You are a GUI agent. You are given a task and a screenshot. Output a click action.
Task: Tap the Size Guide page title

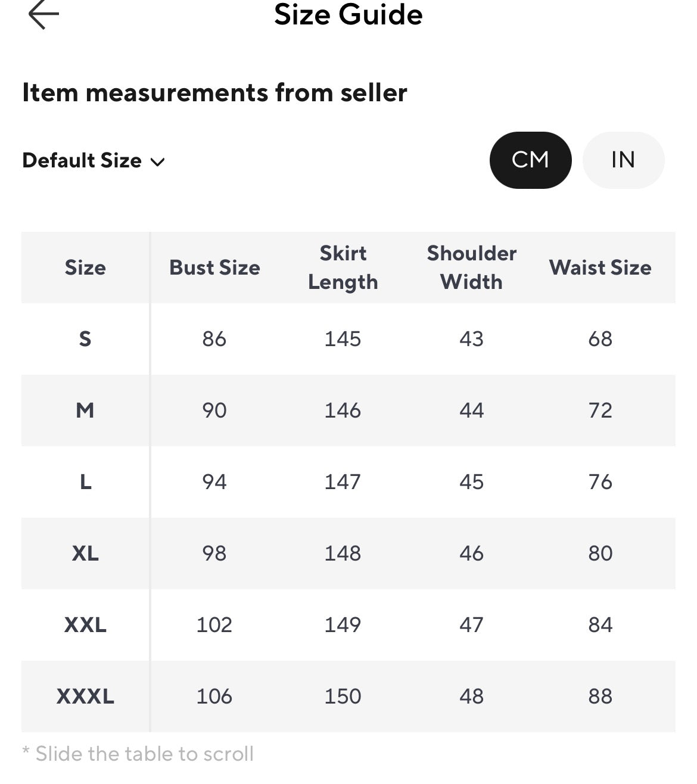(x=348, y=15)
